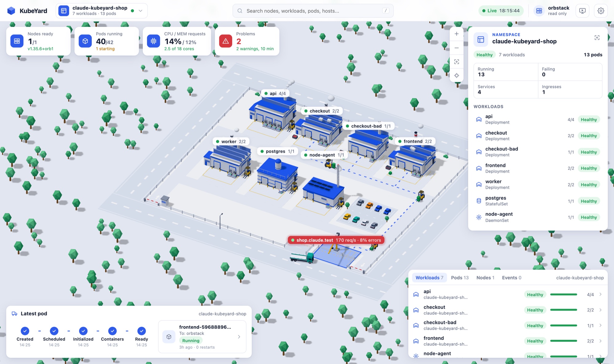614x364 pixels.
Task: Click the Live 18:15:44 status pill
Action: coord(501,11)
